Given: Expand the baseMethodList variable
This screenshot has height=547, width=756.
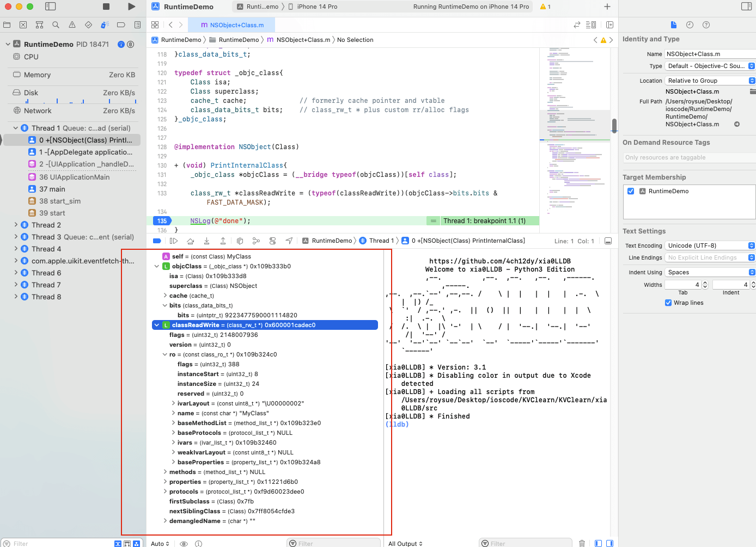Looking at the screenshot, I should point(173,423).
